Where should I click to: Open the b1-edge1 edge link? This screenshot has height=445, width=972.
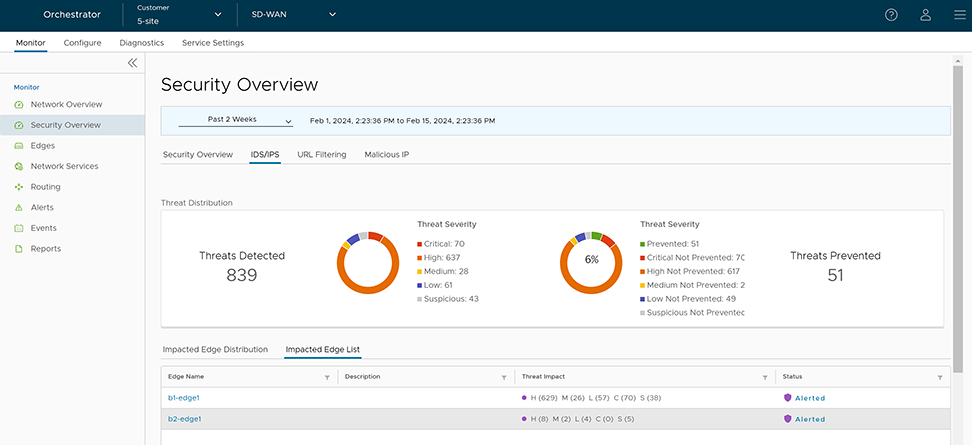point(184,398)
